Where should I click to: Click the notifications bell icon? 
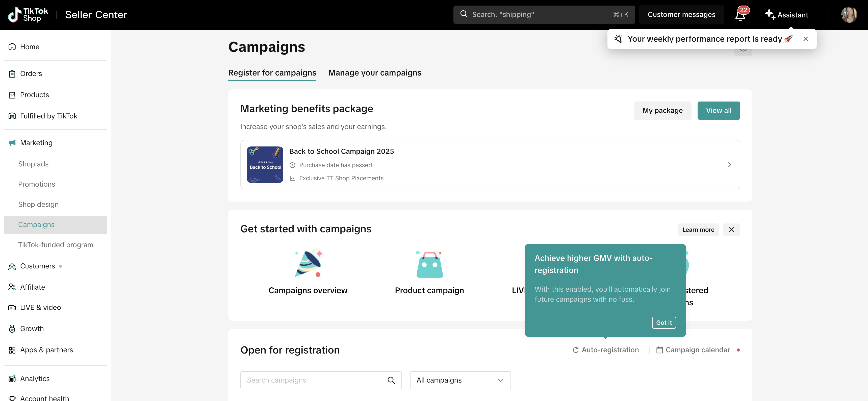pyautogui.click(x=740, y=15)
